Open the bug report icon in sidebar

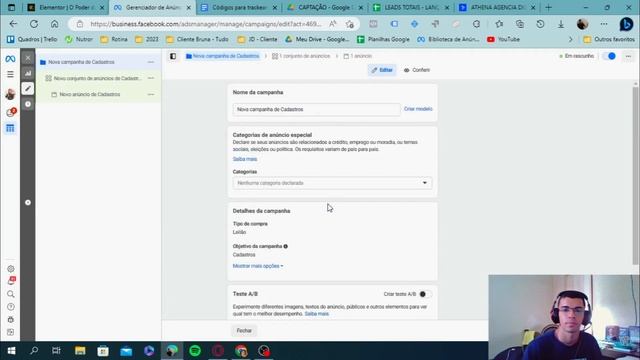(x=11, y=319)
